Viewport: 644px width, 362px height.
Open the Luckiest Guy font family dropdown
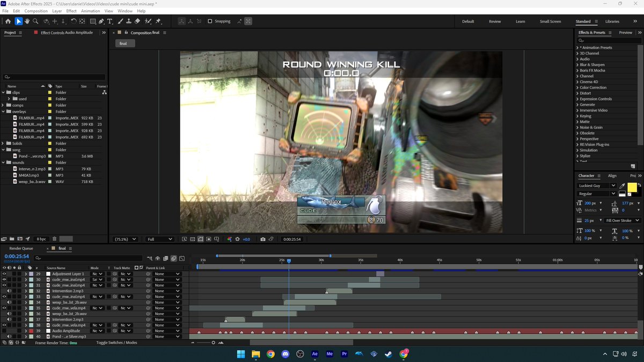(x=597, y=186)
